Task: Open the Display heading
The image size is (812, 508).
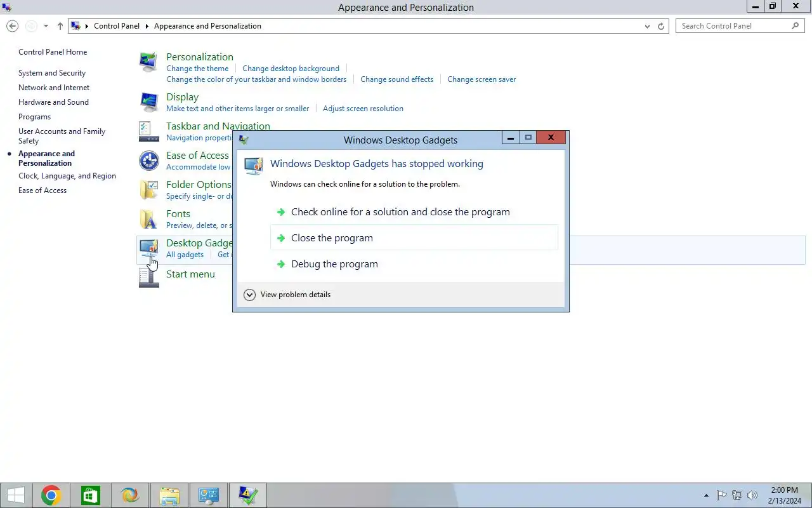Action: point(183,97)
